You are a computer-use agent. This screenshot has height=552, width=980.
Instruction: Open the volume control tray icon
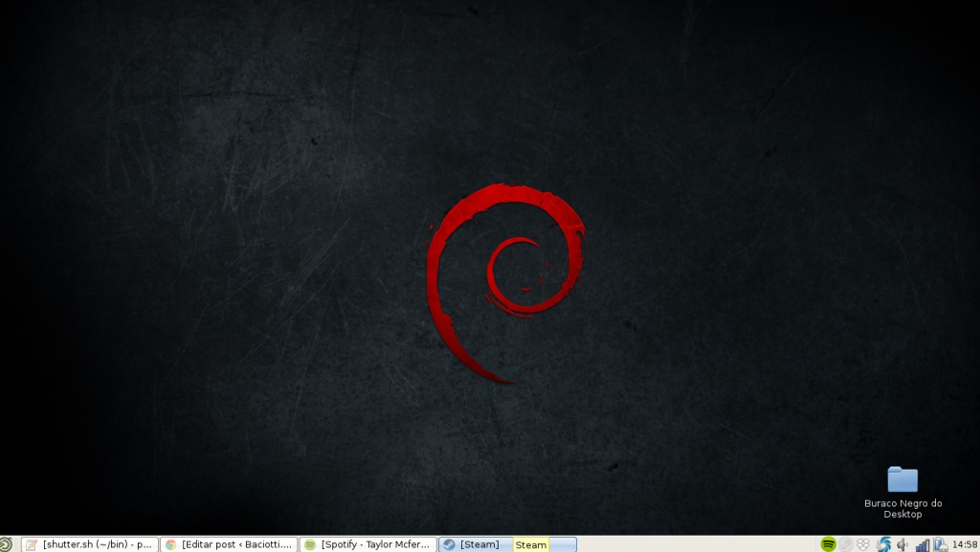click(x=902, y=544)
